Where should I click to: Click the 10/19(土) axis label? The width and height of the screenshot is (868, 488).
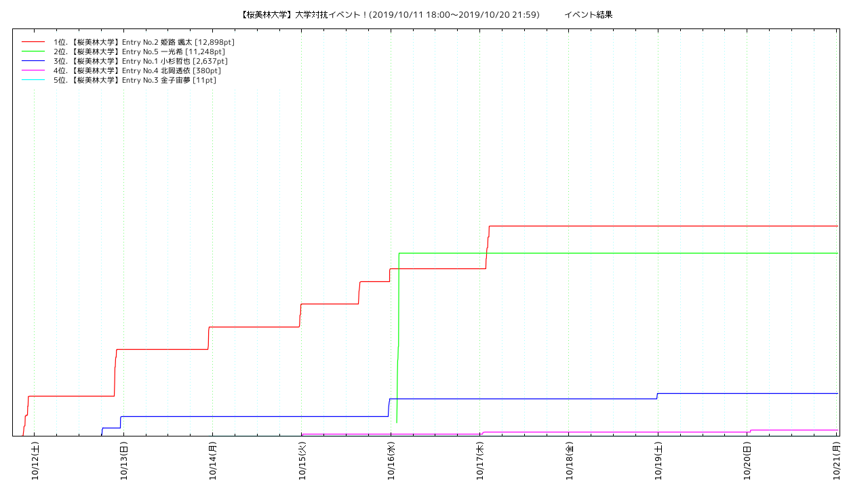click(x=658, y=461)
